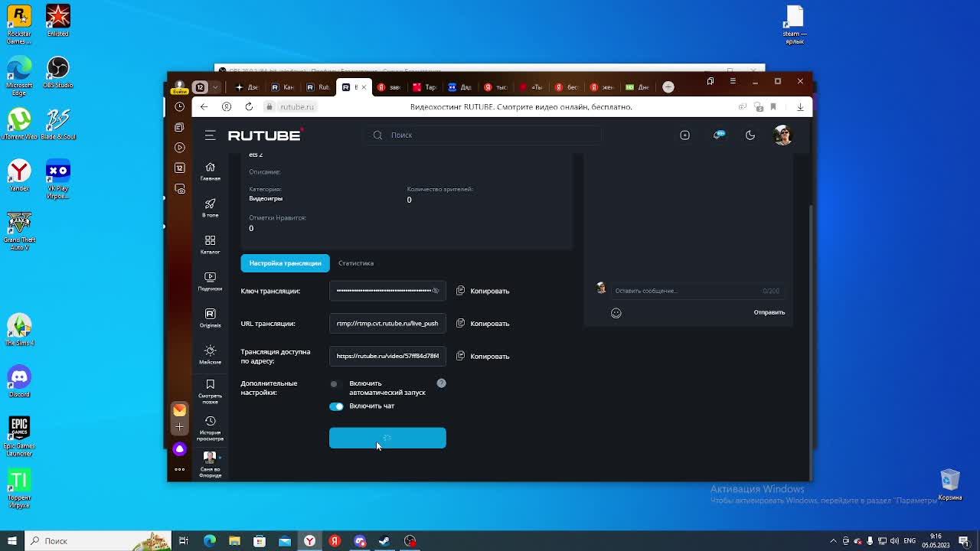Open Microsoft Edge from taskbar
This screenshot has width=980, height=551.
pos(210,541)
